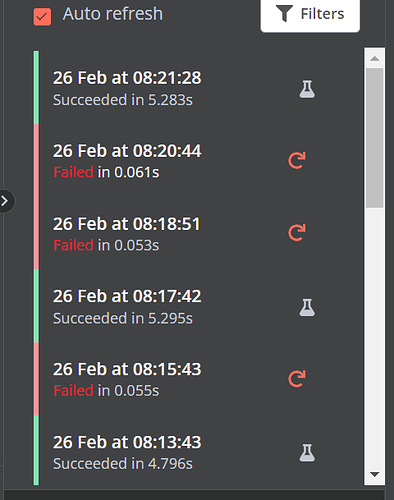Click the Auto refresh label text
The height and width of the screenshot is (500, 394).
pyautogui.click(x=113, y=14)
